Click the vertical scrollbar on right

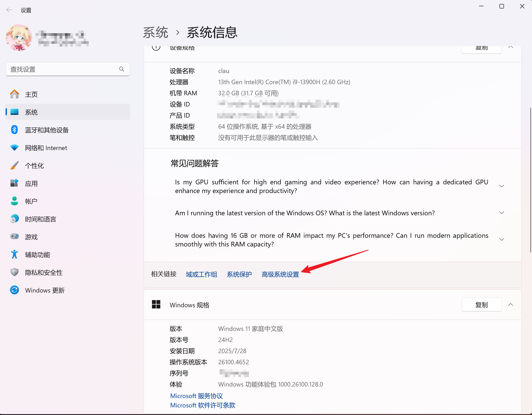pyautogui.click(x=530, y=180)
